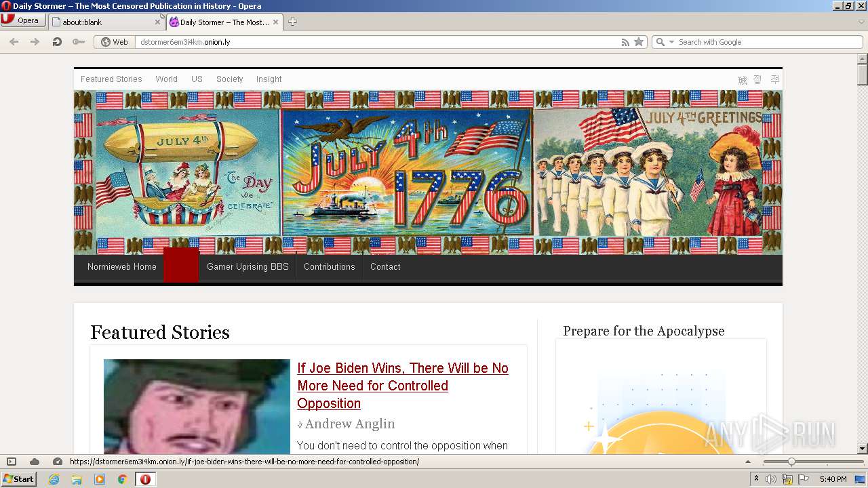Image resolution: width=868 pixels, height=488 pixels.
Task: Open the Opera main menu button
Action: point(23,20)
